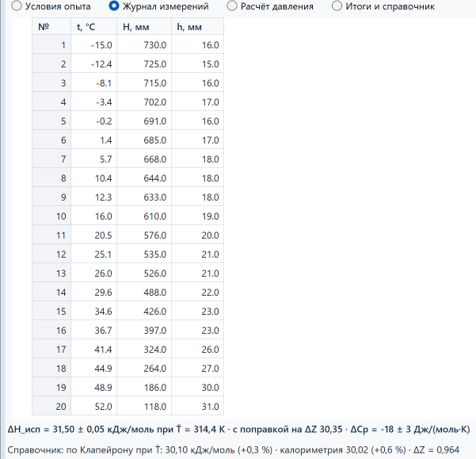Select the h cell showing 30.0

point(198,387)
